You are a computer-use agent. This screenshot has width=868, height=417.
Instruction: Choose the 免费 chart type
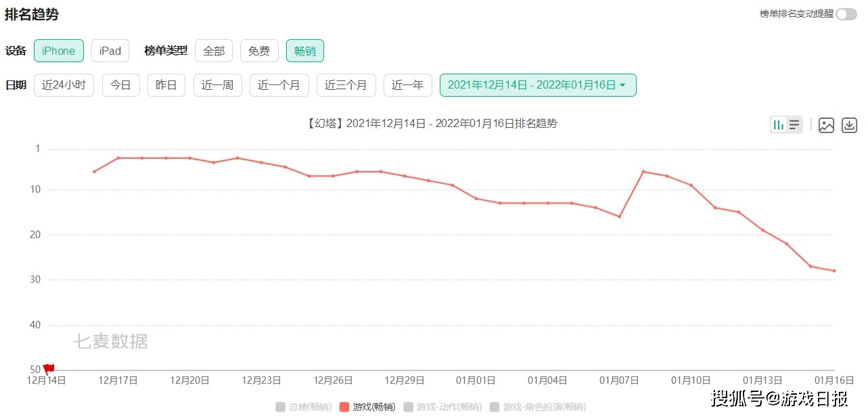click(259, 51)
